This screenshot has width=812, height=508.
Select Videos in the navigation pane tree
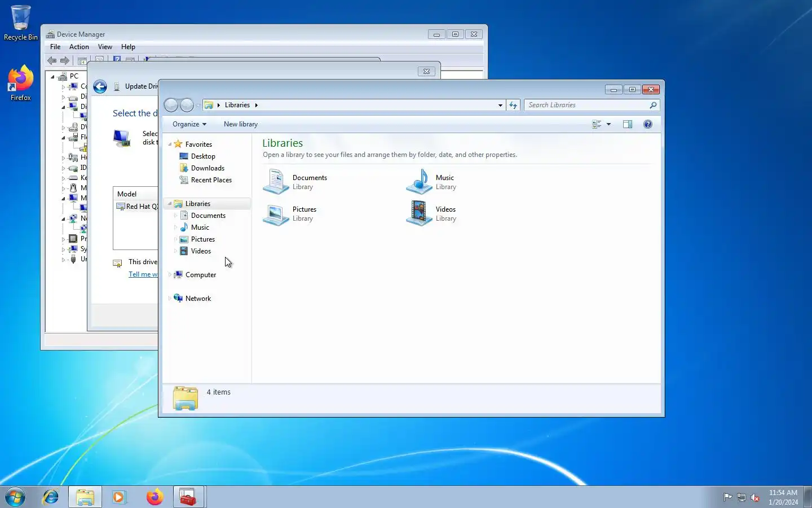point(201,251)
